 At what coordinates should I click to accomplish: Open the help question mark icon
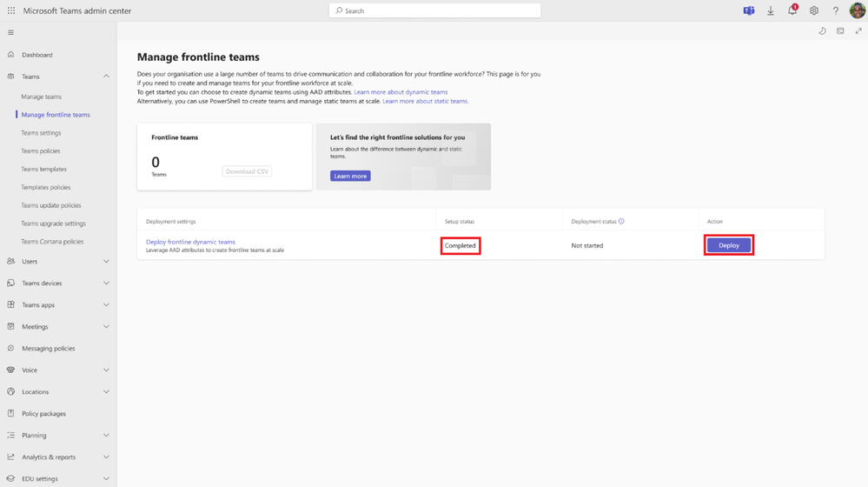(x=835, y=10)
